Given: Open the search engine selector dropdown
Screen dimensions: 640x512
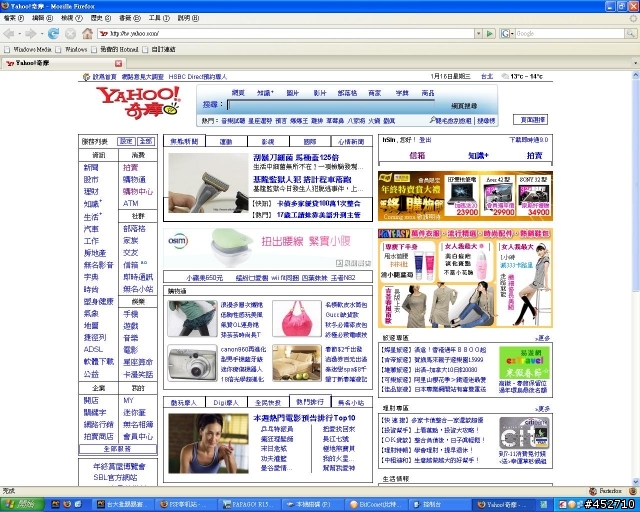Looking at the screenshot, I should 512,33.
